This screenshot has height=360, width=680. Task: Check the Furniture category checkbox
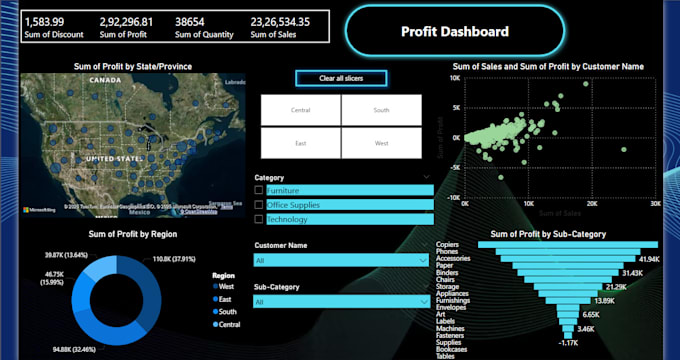(258, 190)
